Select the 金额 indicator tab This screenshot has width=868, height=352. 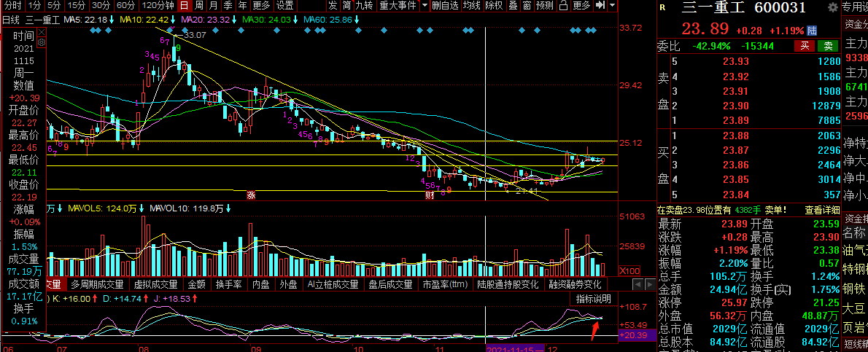click(x=196, y=284)
